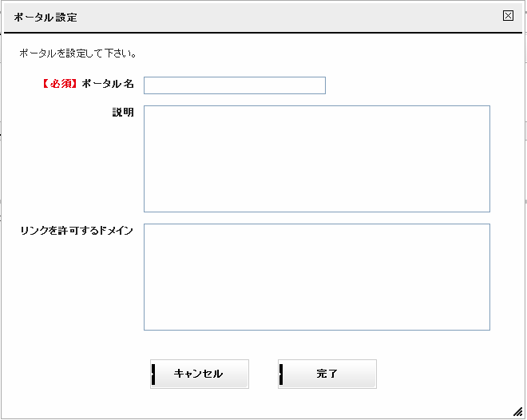The image size is (527, 420).
Task: Focus the ポータル名 text field
Action: [x=235, y=85]
